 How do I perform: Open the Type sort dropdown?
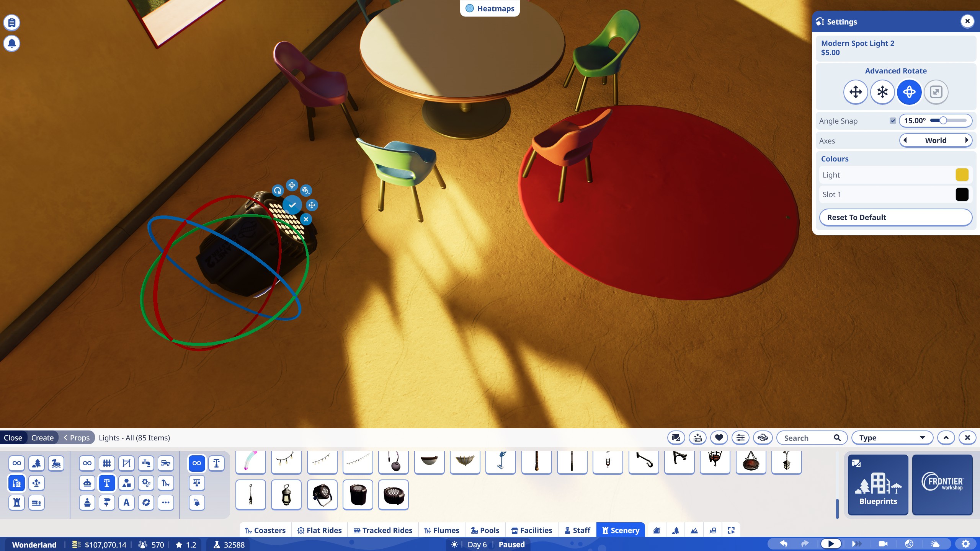coord(892,438)
